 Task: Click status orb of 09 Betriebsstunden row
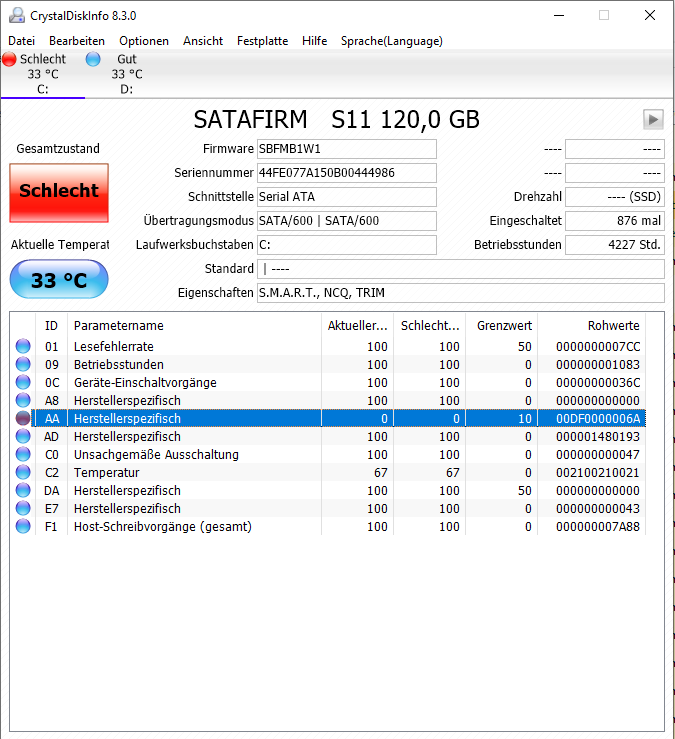[x=23, y=364]
